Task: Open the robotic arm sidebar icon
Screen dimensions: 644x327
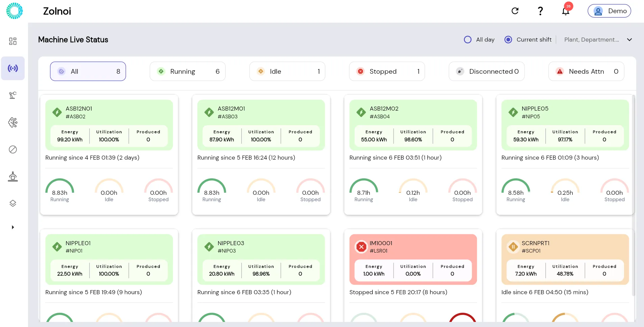Action: tap(13, 95)
